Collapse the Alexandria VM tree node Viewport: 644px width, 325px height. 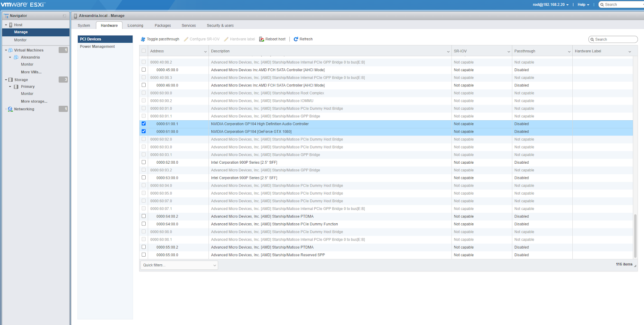tap(10, 58)
